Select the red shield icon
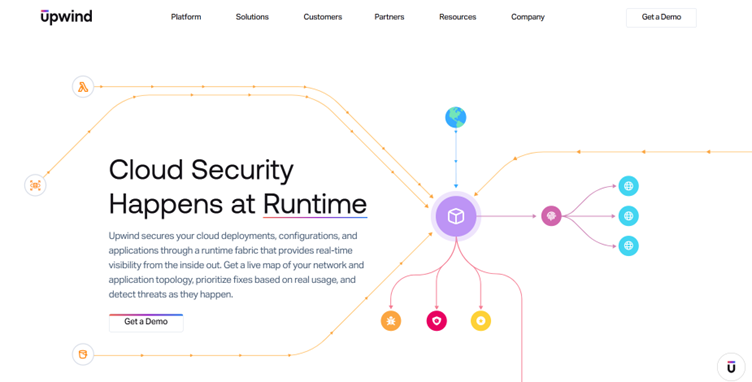Screen dimensions: 752x382 (436, 321)
